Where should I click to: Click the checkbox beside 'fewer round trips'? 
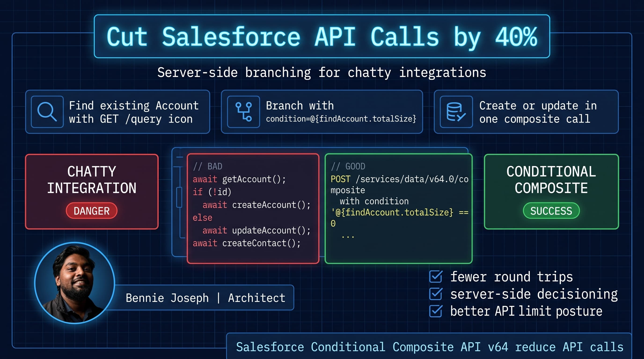point(436,277)
